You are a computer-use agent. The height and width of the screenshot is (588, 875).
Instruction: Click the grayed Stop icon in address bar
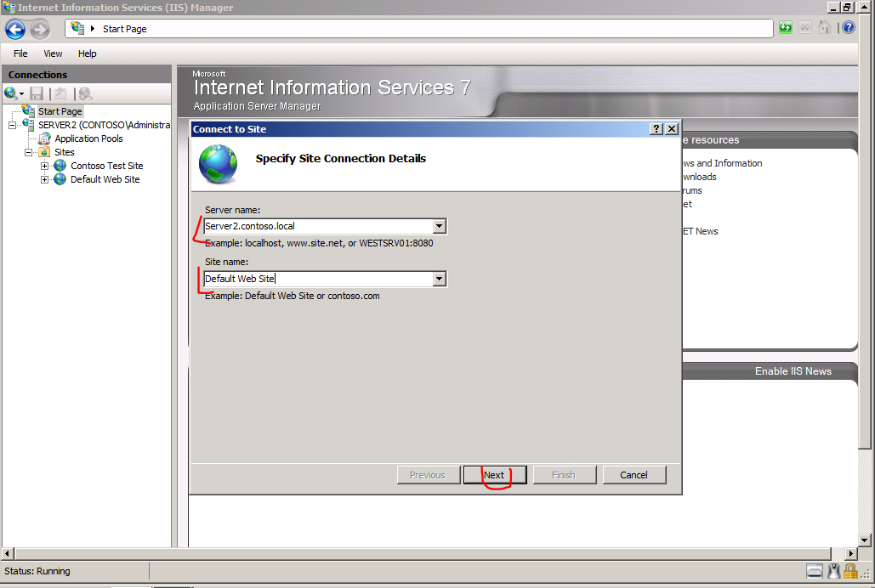(x=805, y=27)
